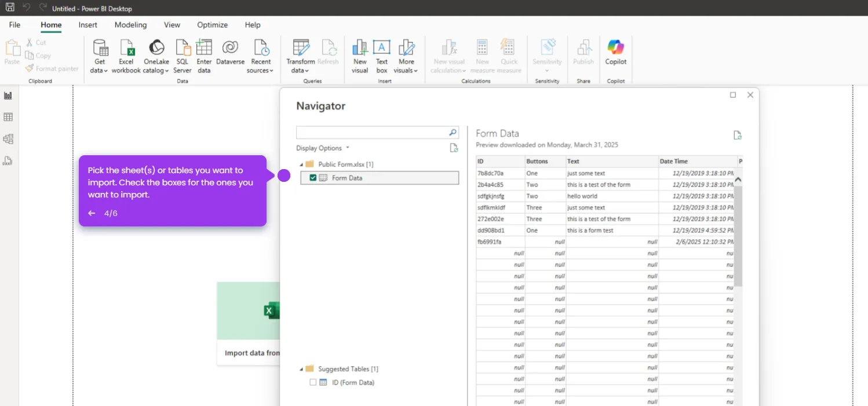Go back using the tooltip's left arrow
Image resolution: width=868 pixels, height=406 pixels.
92,213
